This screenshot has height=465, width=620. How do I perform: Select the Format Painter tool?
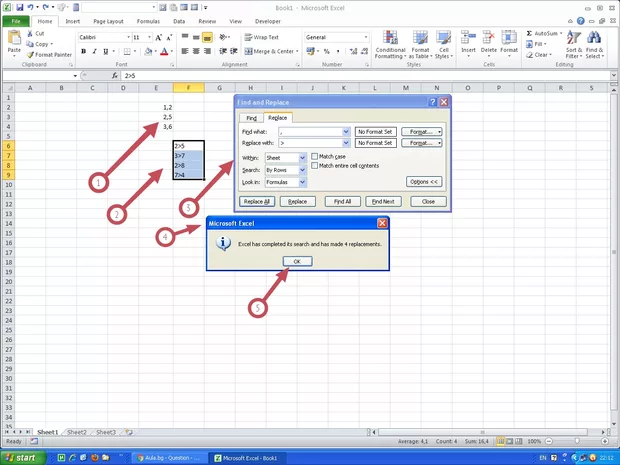[50, 54]
